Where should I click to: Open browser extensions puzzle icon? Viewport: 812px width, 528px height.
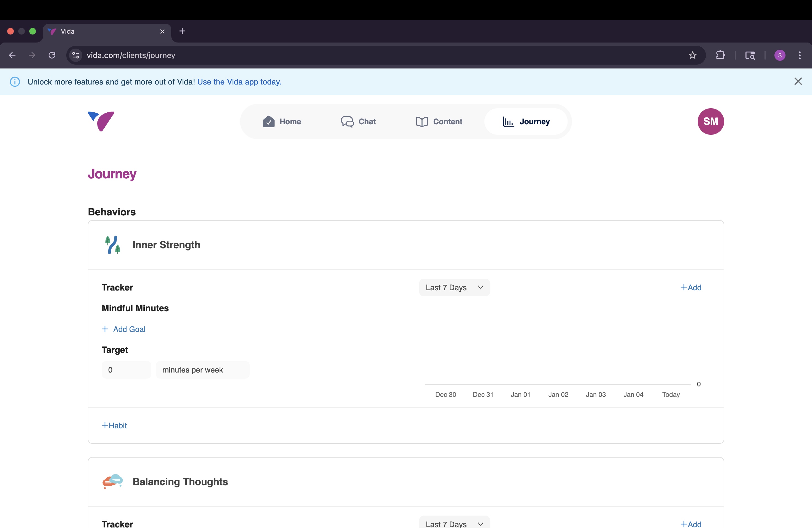click(720, 55)
